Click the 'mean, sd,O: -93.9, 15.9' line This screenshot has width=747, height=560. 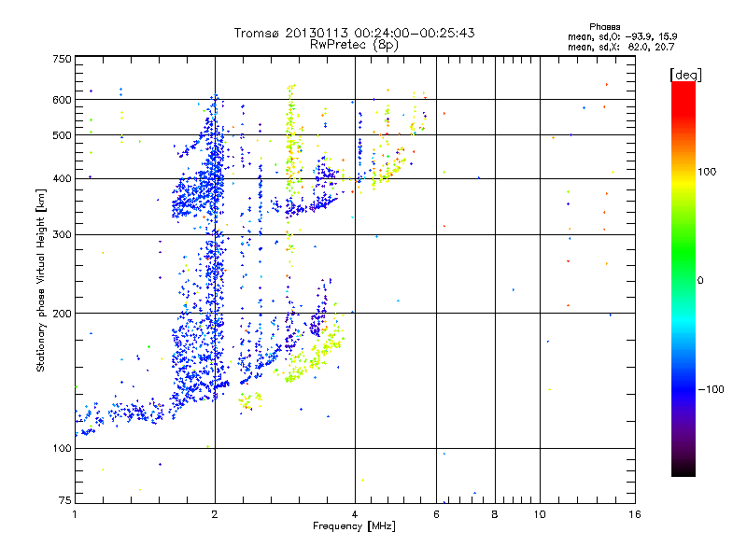pyautogui.click(x=622, y=36)
